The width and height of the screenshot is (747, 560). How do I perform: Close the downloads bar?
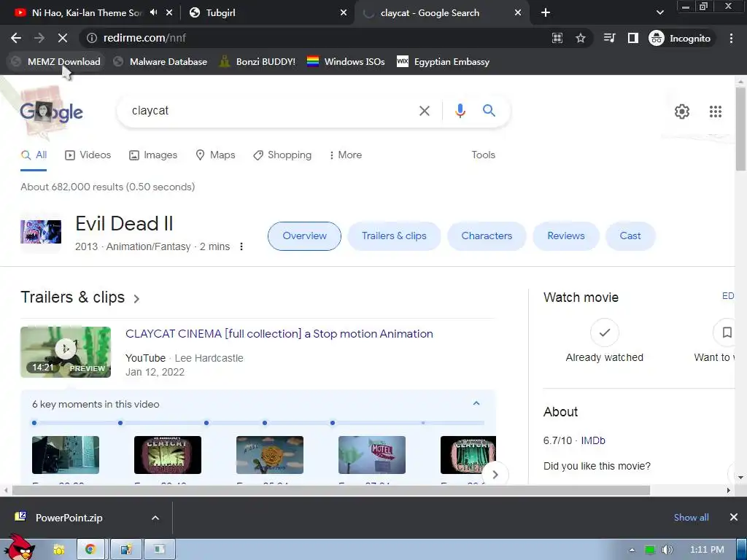click(x=734, y=517)
